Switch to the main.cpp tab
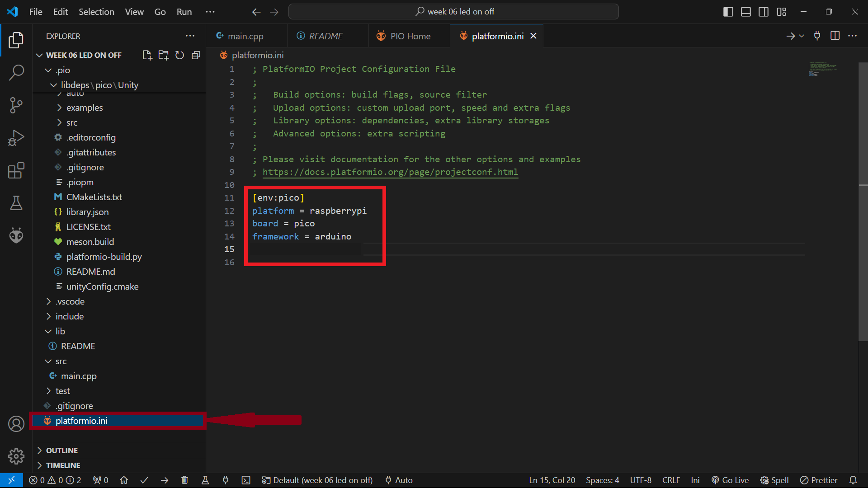This screenshot has width=868, height=488. [x=245, y=36]
